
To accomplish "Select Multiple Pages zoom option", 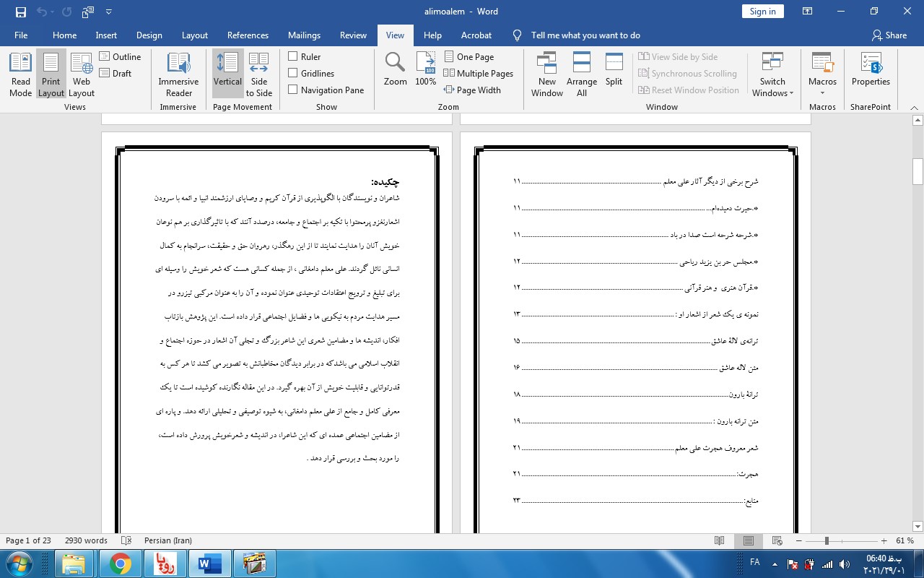I will (x=478, y=73).
